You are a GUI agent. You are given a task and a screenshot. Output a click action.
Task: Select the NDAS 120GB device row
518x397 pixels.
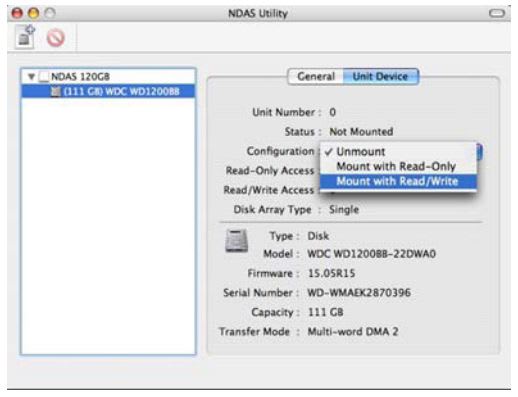pyautogui.click(x=108, y=77)
